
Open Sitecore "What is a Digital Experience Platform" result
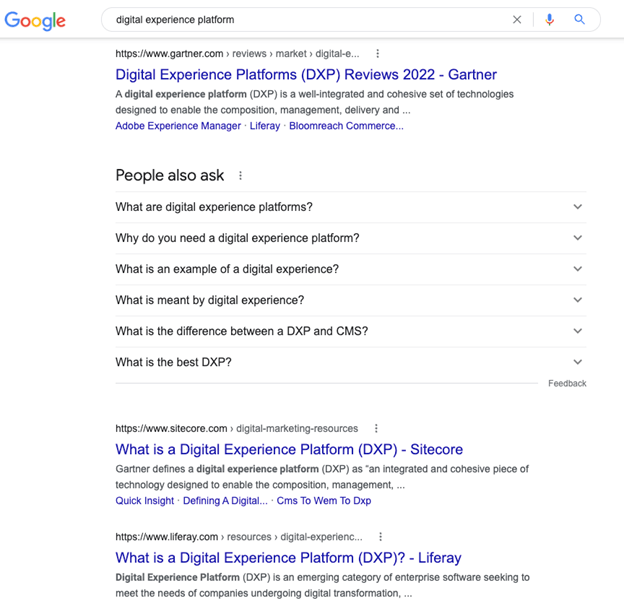pos(289,450)
